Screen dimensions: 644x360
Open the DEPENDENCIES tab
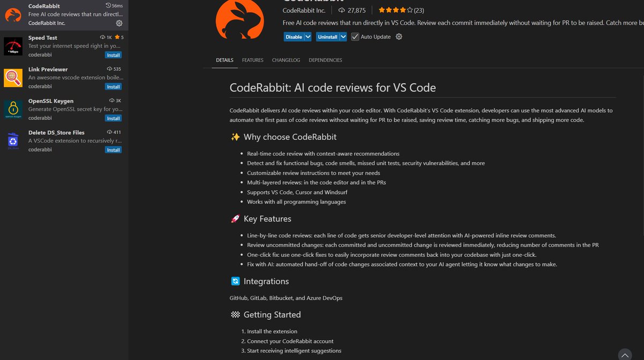coord(325,60)
